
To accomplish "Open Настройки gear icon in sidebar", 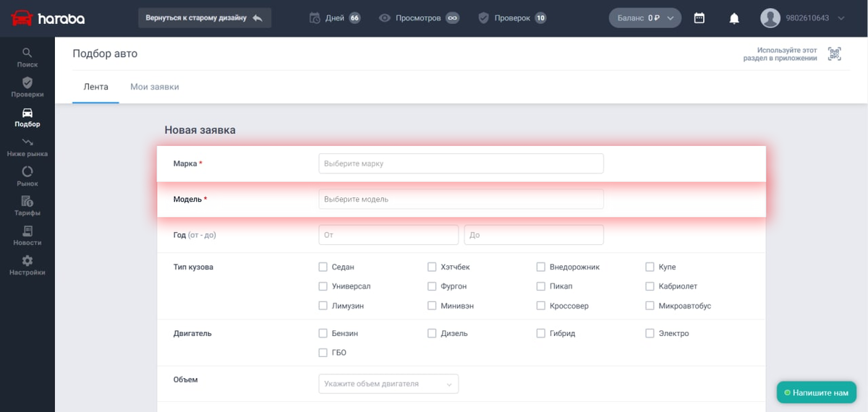I will click(x=27, y=261).
